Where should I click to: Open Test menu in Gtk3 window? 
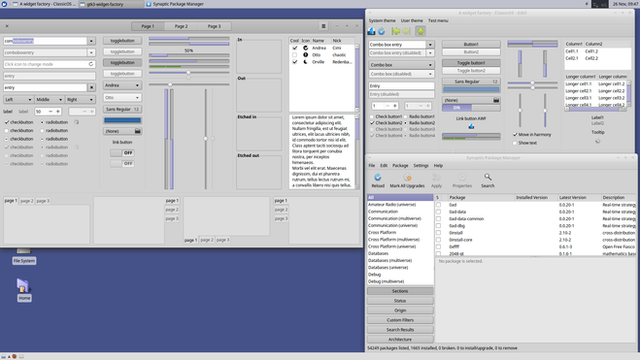[x=438, y=20]
